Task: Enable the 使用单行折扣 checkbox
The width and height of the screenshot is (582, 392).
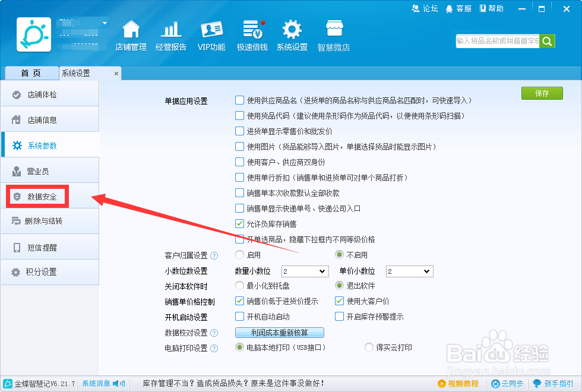Action: pos(239,178)
